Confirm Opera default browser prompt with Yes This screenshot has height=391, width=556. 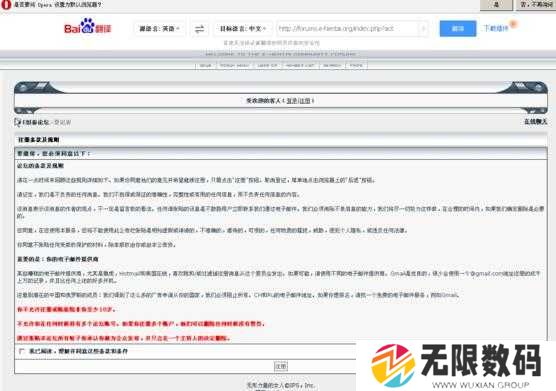(x=496, y=5)
